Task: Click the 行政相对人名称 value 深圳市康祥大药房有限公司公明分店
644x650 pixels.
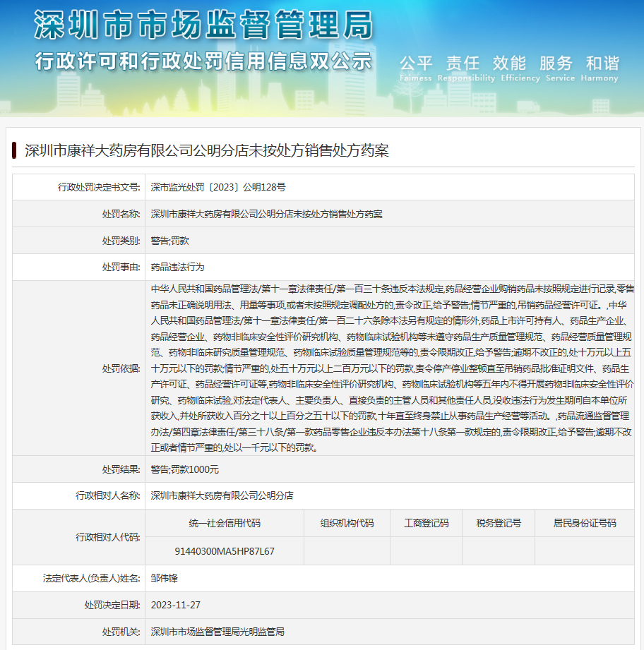Action: (x=222, y=495)
